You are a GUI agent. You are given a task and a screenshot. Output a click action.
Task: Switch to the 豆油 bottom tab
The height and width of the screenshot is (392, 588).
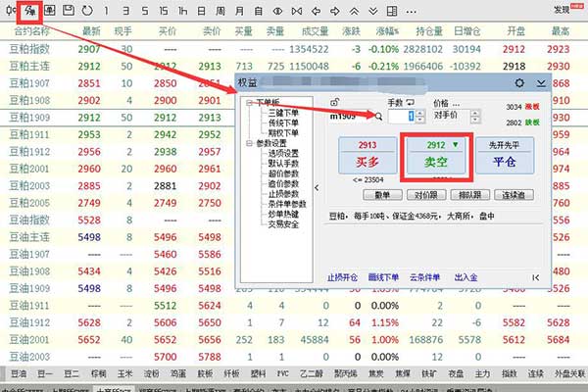(x=19, y=373)
